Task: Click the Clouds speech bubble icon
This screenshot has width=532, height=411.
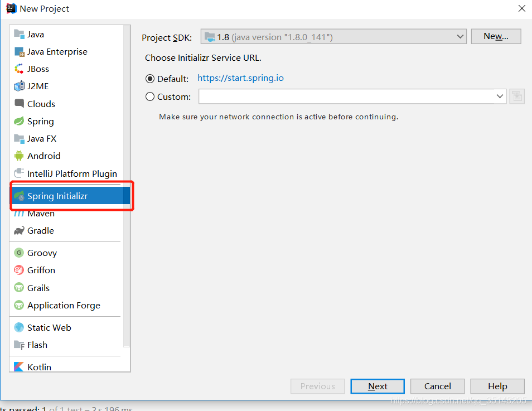Action: 19,104
